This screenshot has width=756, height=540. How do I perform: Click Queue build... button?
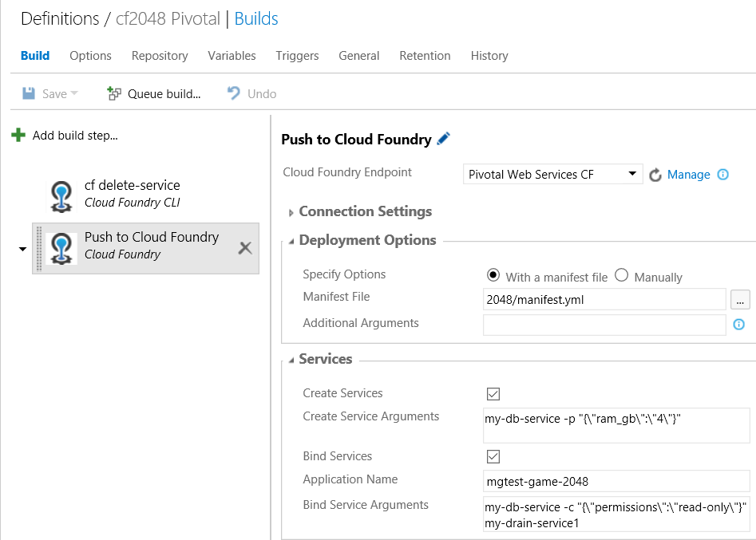point(154,93)
